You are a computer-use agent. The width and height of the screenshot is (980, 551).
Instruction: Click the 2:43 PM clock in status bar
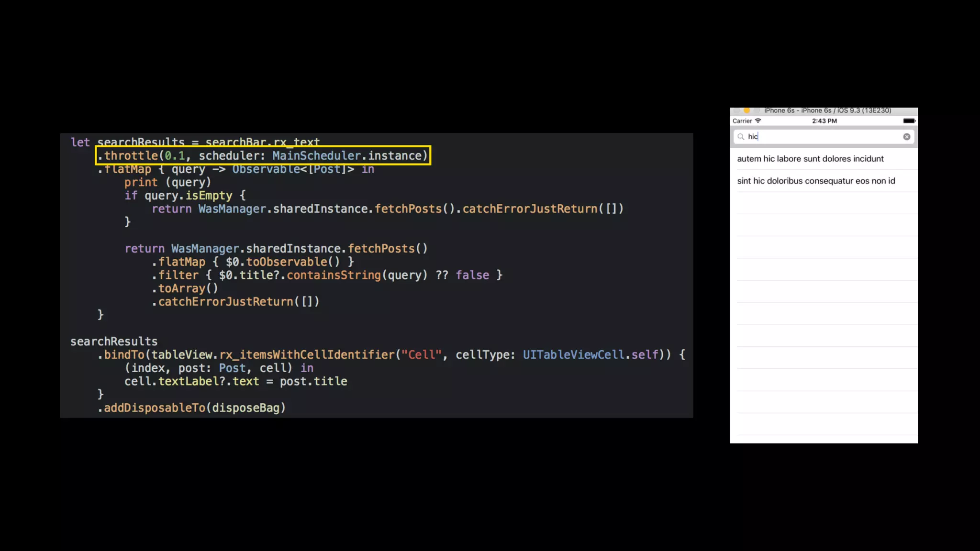coord(824,121)
